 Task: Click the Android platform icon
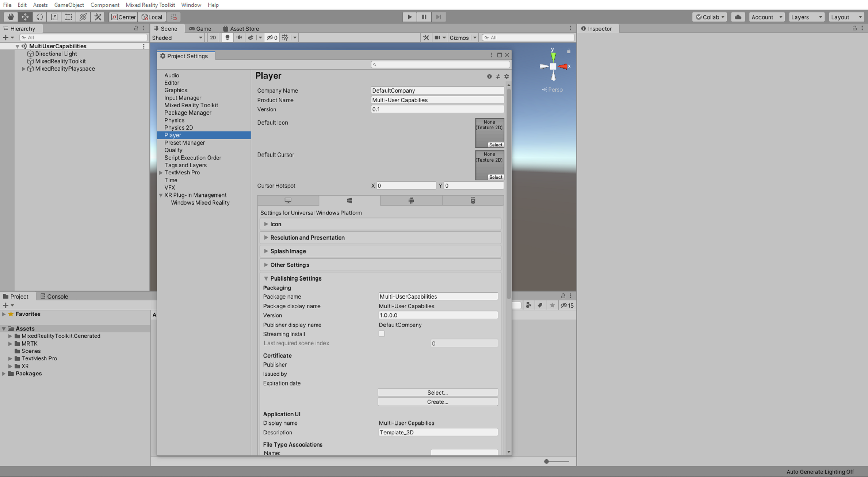click(411, 200)
